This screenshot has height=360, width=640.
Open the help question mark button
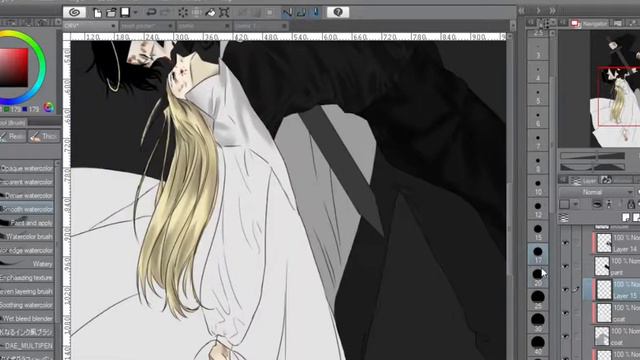[338, 12]
